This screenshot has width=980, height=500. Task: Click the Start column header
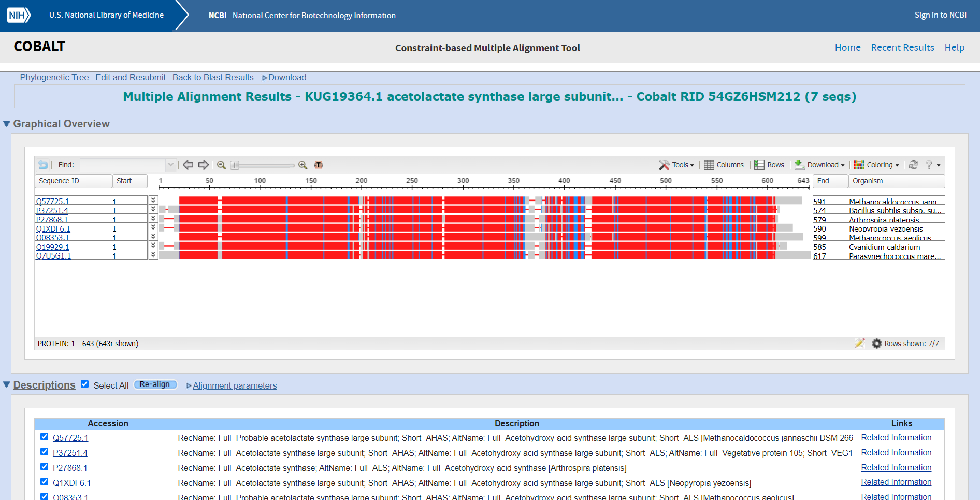click(130, 181)
